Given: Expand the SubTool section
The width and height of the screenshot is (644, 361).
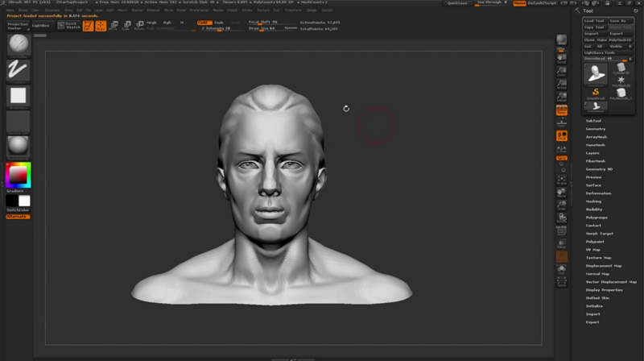Looking at the screenshot, I should [593, 121].
